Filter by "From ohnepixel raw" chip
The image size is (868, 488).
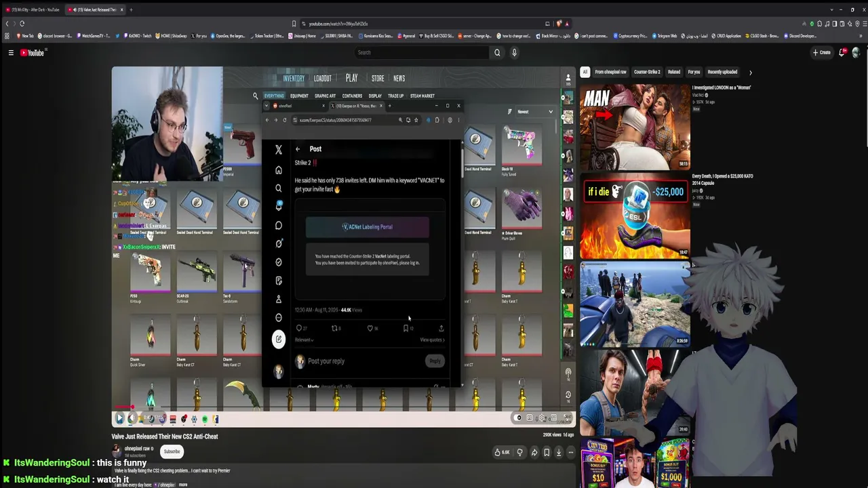point(610,72)
